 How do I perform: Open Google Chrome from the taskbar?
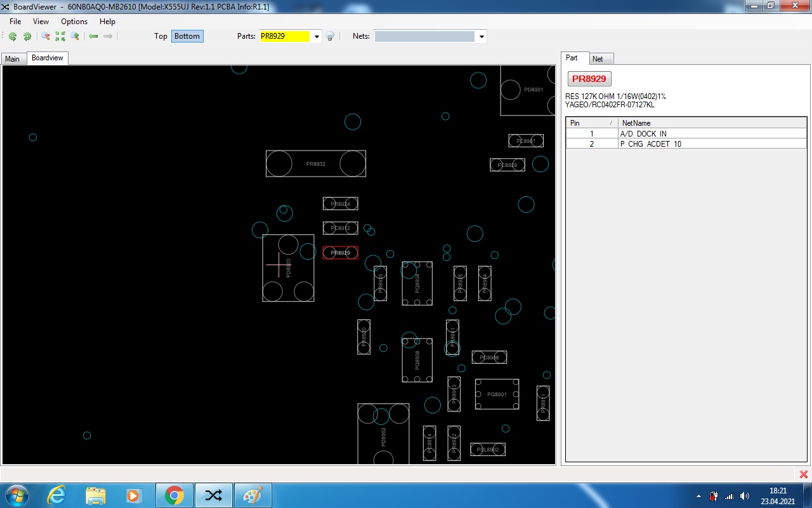click(174, 495)
